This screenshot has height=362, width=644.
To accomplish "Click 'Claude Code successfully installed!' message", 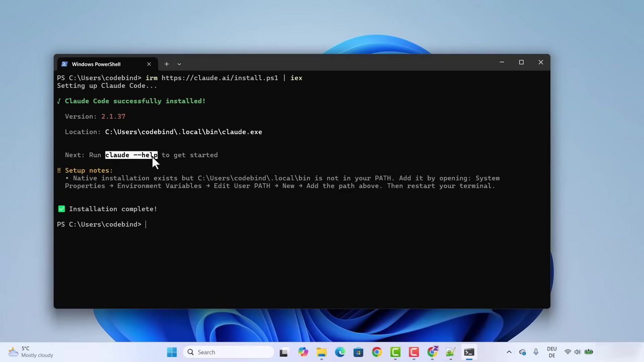I will (135, 101).
